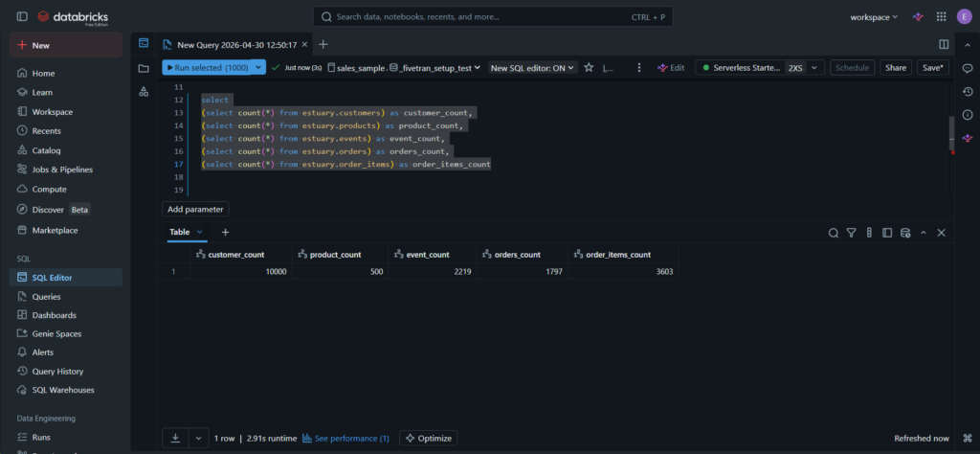Click the Edit assistant button
This screenshot has width=980, height=454.
tap(671, 68)
